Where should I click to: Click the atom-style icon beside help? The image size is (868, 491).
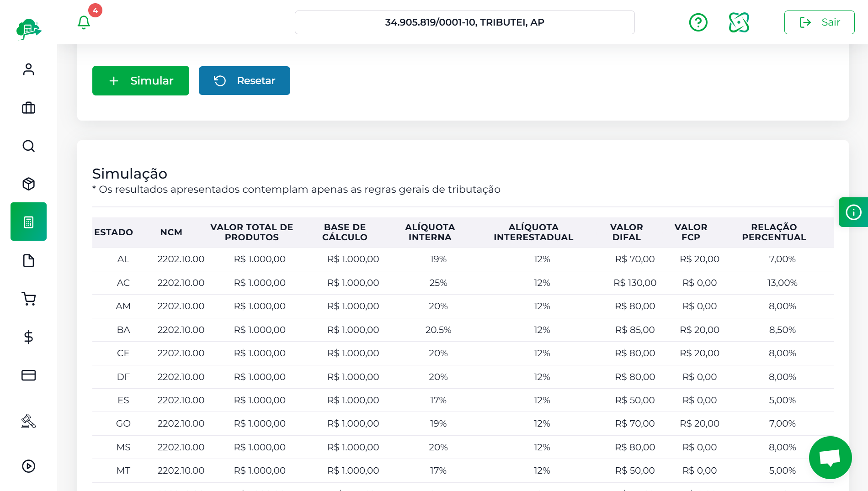coord(739,22)
